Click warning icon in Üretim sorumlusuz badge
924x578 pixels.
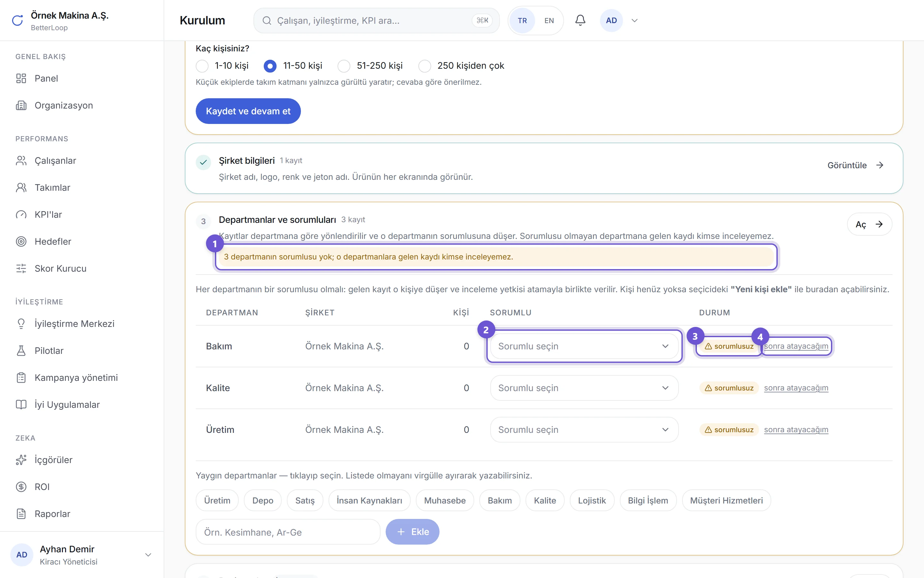(x=708, y=429)
